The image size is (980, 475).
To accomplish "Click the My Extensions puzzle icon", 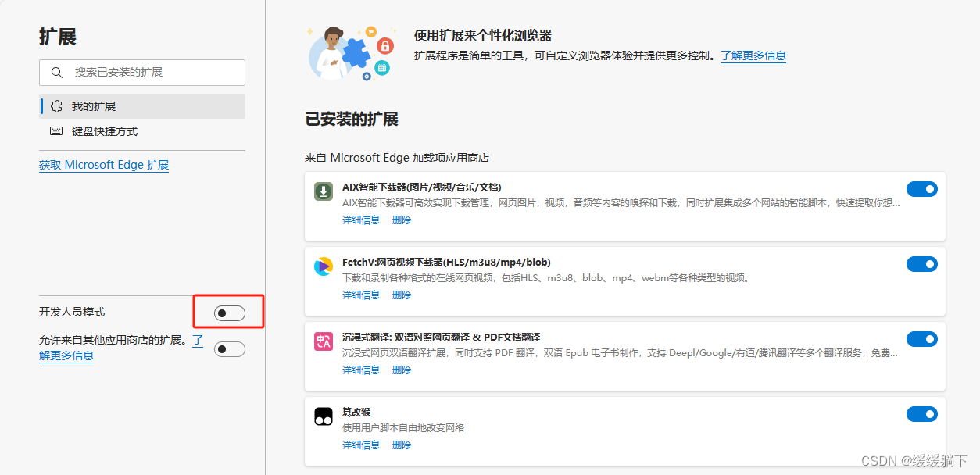I will click(56, 106).
